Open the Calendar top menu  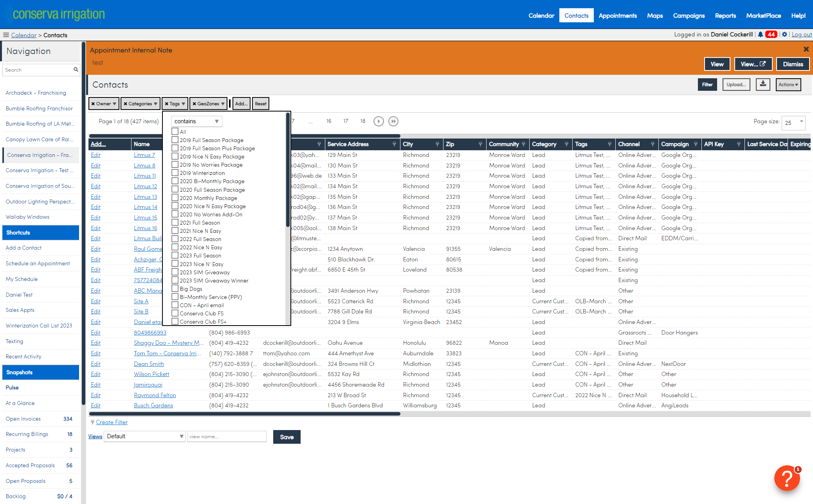(541, 16)
